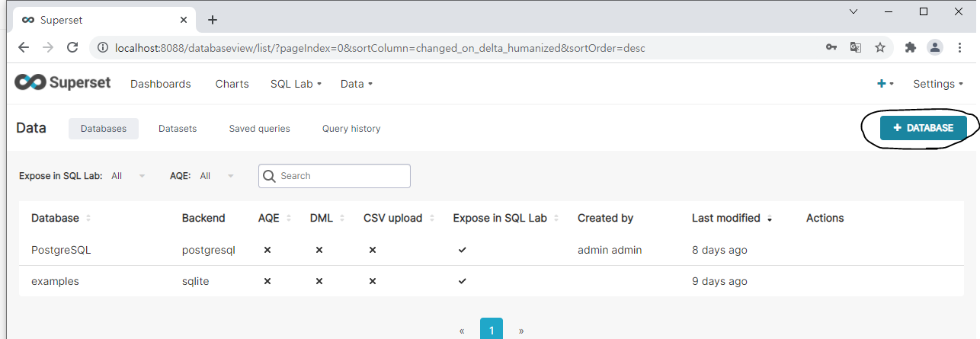The image size is (980, 339).
Task: Open site information icon in address bar
Action: (103, 47)
